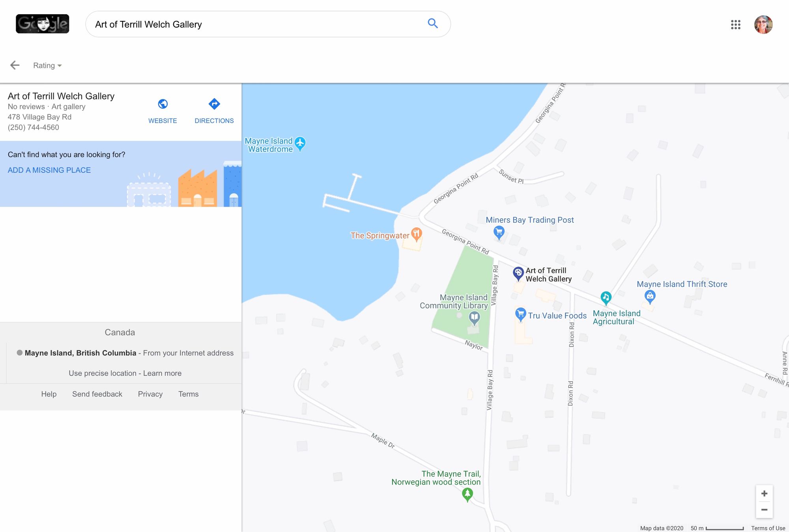
Task: Click the Mayne Island Waterdrome pin
Action: click(x=300, y=144)
